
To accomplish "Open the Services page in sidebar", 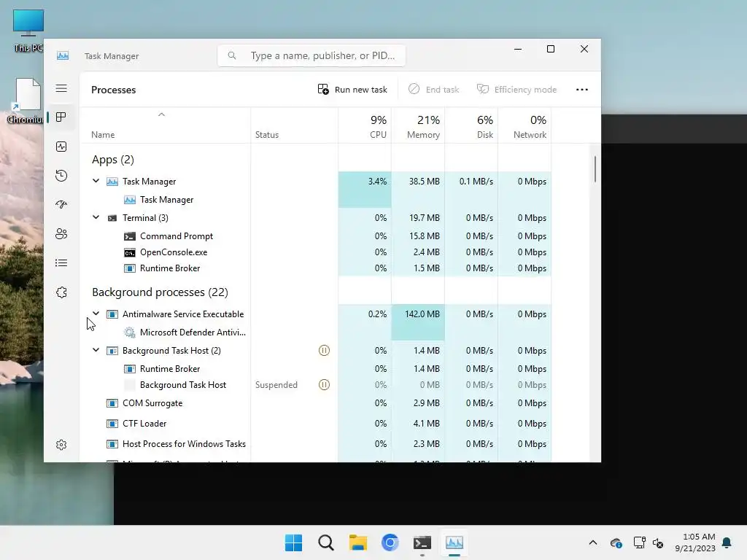I will 61,292.
